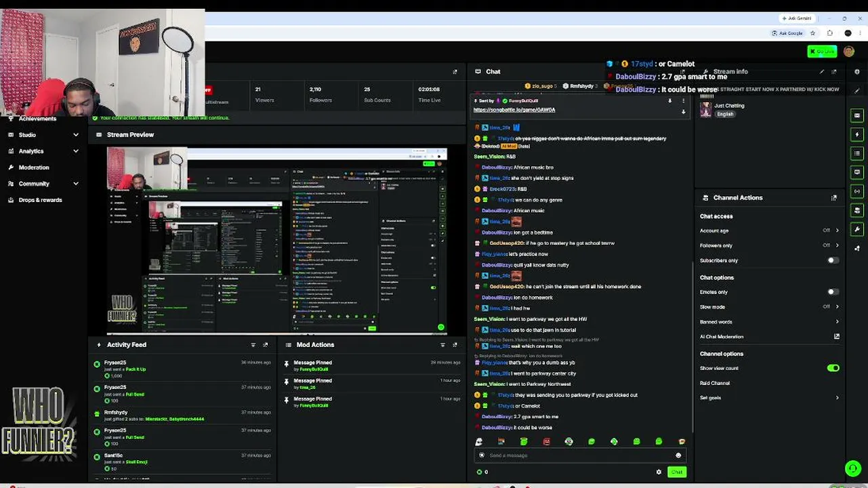Screen dimensions: 868x488
Task: Open the Moderation sidebar page
Action: coord(34,167)
